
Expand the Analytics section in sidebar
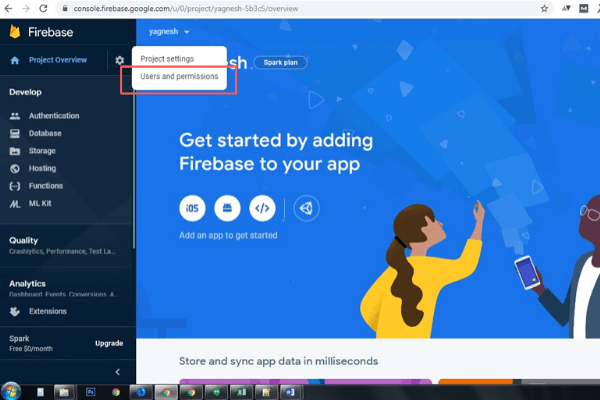click(x=27, y=284)
